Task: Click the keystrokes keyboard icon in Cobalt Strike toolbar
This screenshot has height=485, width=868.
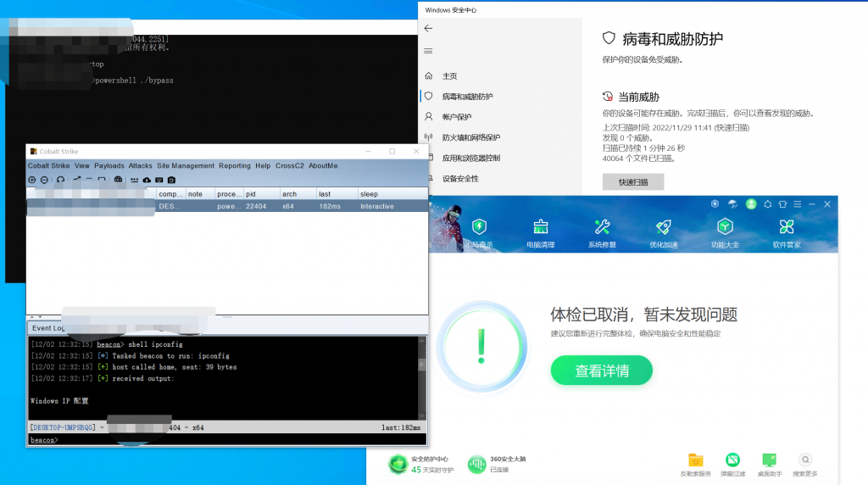Action: tap(159, 180)
